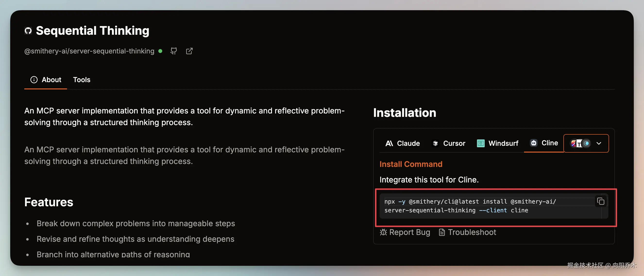Switch to the Tools tab
Viewport: 644px width, 276px height.
82,80
